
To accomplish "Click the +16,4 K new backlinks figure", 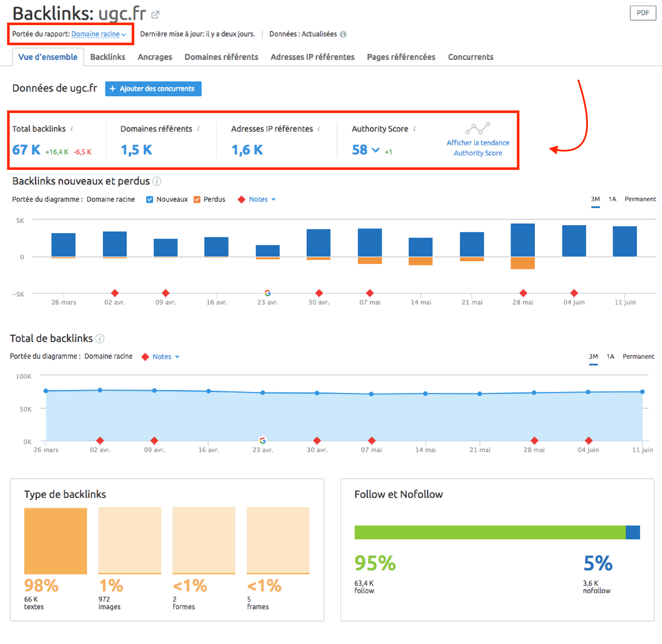I will 56,152.
